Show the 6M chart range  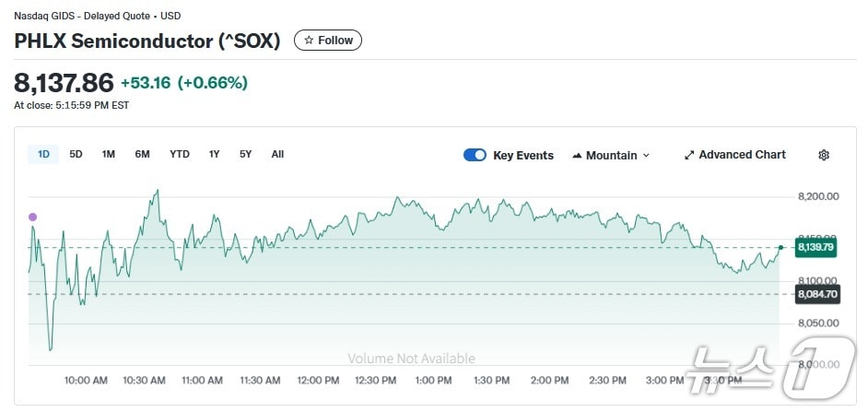(142, 154)
